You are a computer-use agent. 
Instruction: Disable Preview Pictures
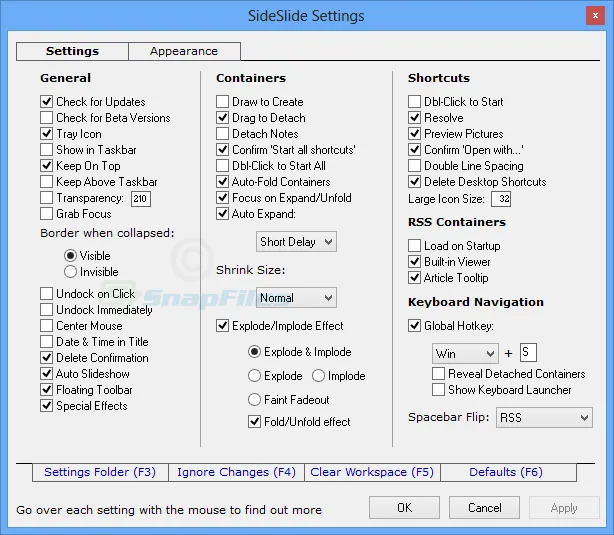pyautogui.click(x=414, y=134)
